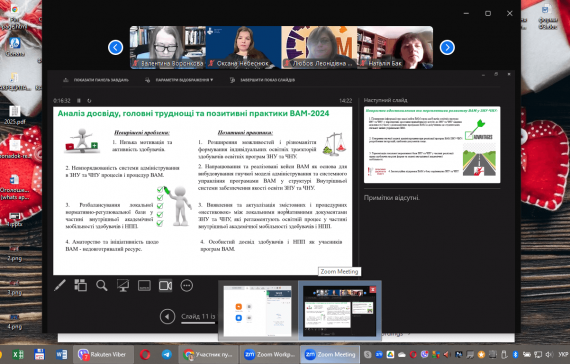Click 'Завершити показ слайдів'

coord(263,80)
